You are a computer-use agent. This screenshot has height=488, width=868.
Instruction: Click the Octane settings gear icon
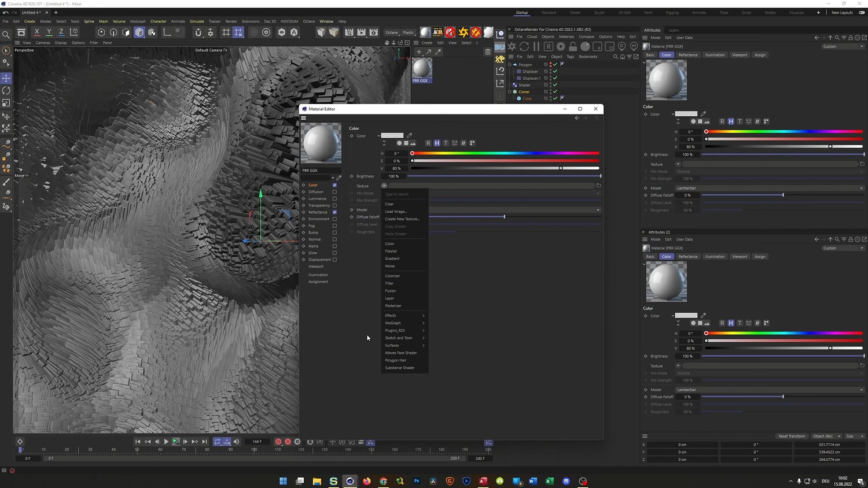click(561, 46)
